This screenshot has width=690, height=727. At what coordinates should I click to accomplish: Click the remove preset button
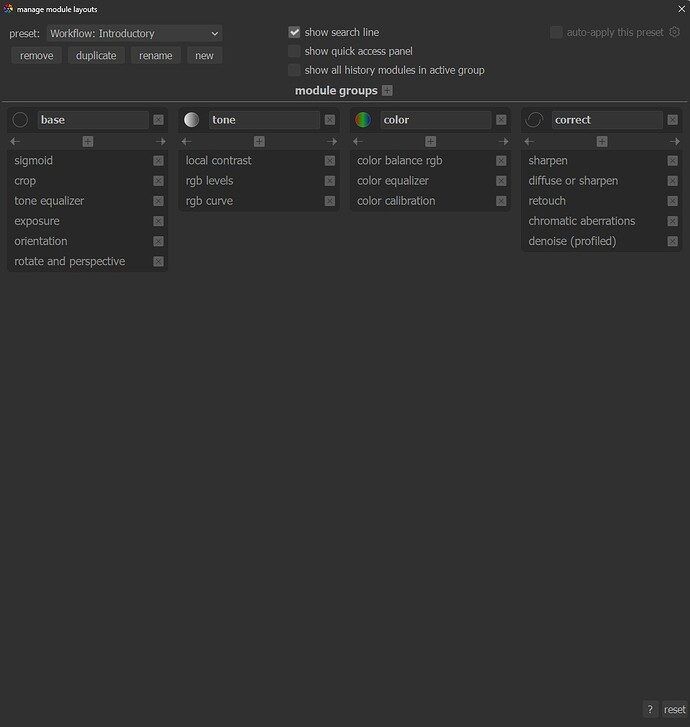coord(36,56)
